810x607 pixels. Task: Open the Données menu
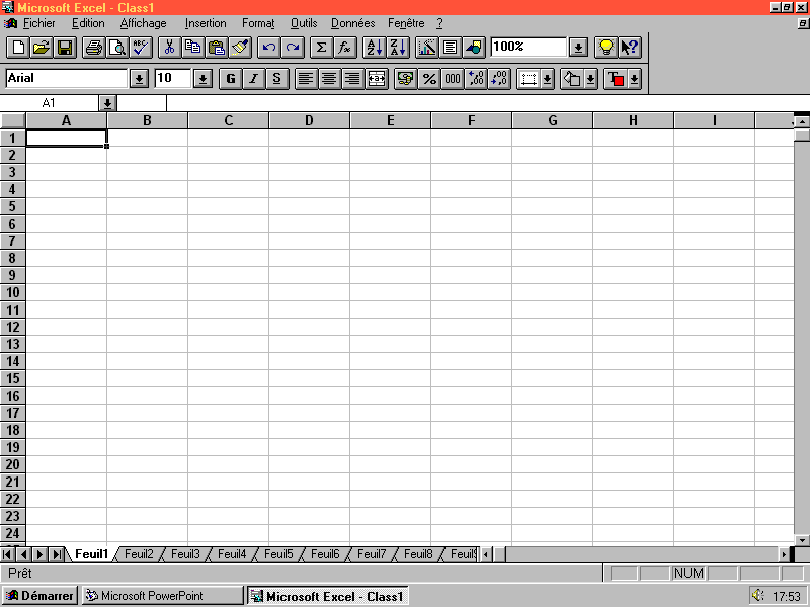[353, 23]
